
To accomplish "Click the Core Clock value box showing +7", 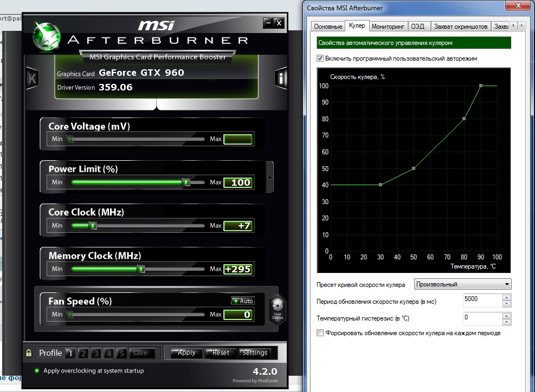I will coord(238,226).
